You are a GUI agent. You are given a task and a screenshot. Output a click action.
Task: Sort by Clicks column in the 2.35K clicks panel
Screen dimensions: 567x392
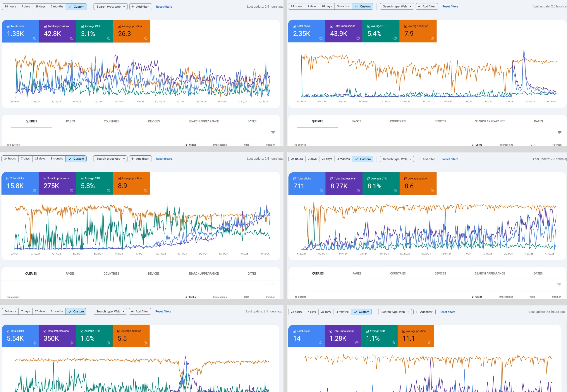[x=477, y=145]
